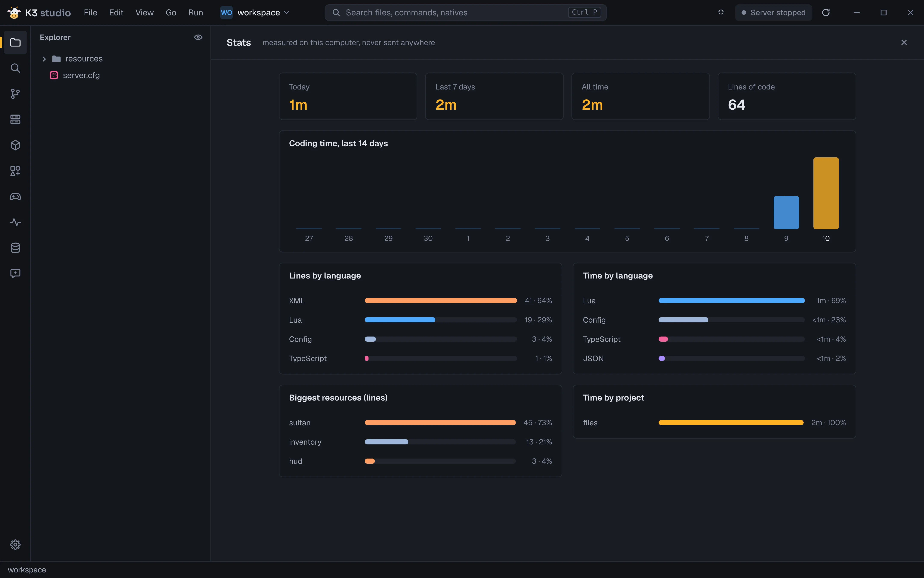Screen dimensions: 924x578
Task: Click the Explorer panel title
Action: 55,37
